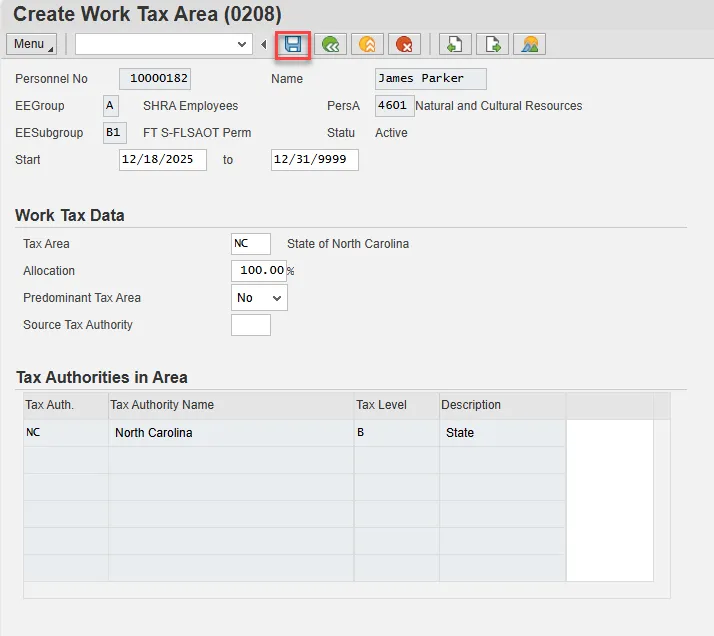Select the Source Tax Authority field
Screen dimensions: 714x636
click(x=250, y=325)
